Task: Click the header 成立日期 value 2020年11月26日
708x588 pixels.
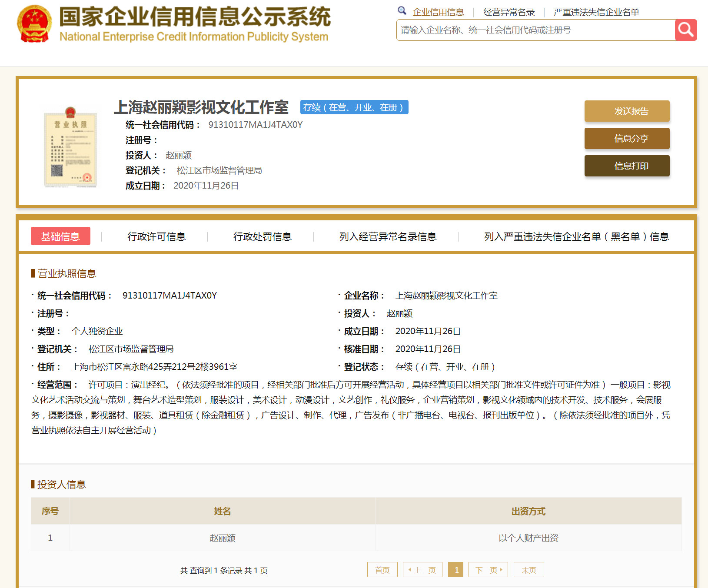Action: 206,186
